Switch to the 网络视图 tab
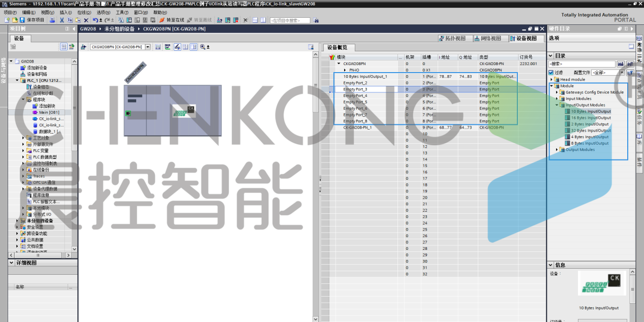Viewport: 644px width, 322px height. [x=487, y=39]
